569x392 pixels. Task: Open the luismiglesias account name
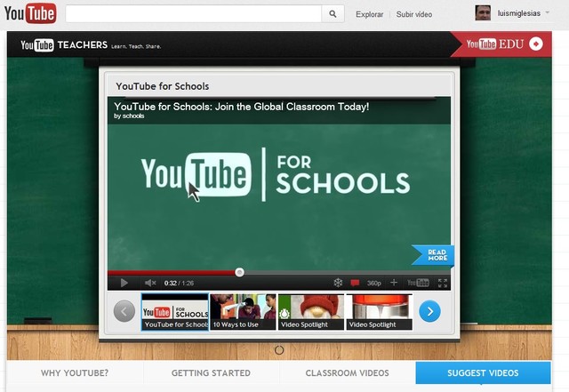(x=519, y=13)
